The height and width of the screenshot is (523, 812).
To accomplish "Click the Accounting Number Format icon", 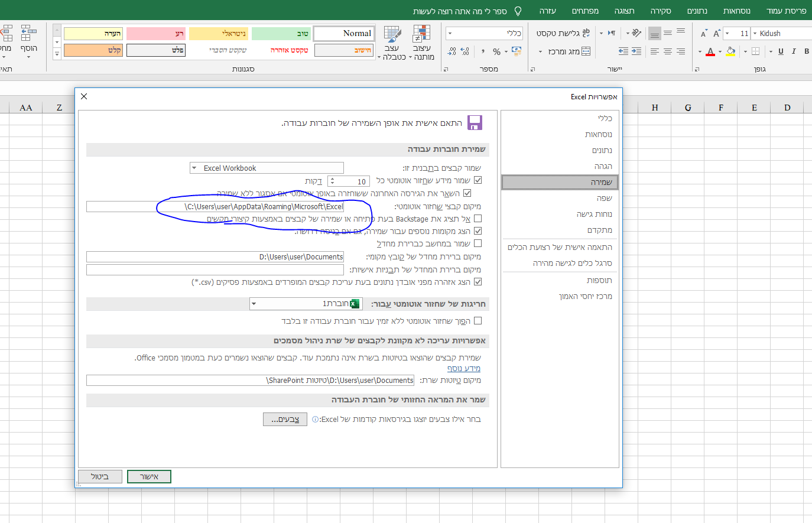I will click(x=517, y=51).
